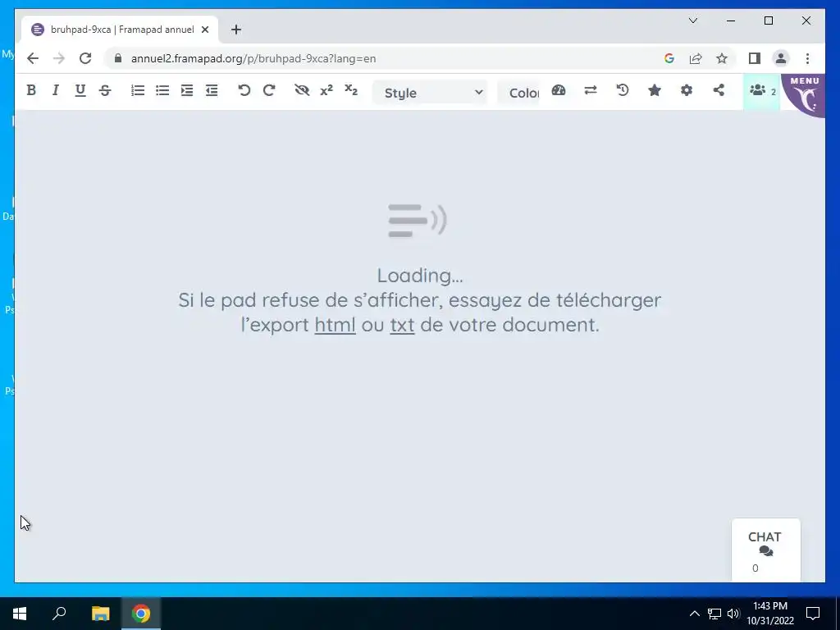Insert an unordered bullet list
Screen dimensions: 840x630
[162, 90]
